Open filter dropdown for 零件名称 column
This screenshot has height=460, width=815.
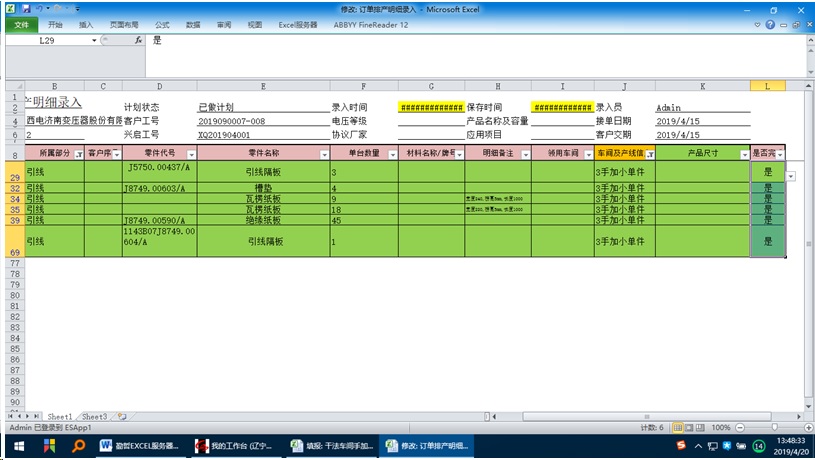click(324, 155)
